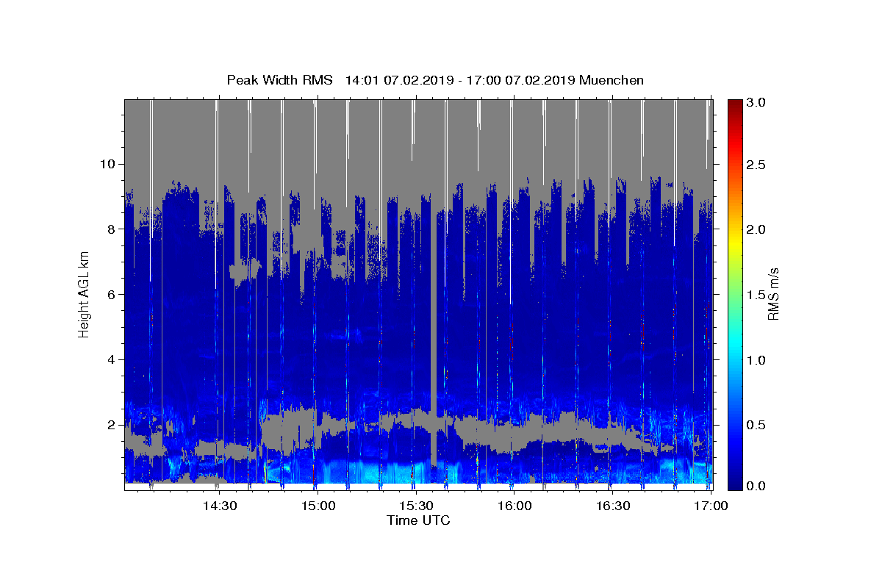This screenshot has height=588, width=882.
Task: Click the "RMS m/s" colorbar label
Action: tap(773, 293)
